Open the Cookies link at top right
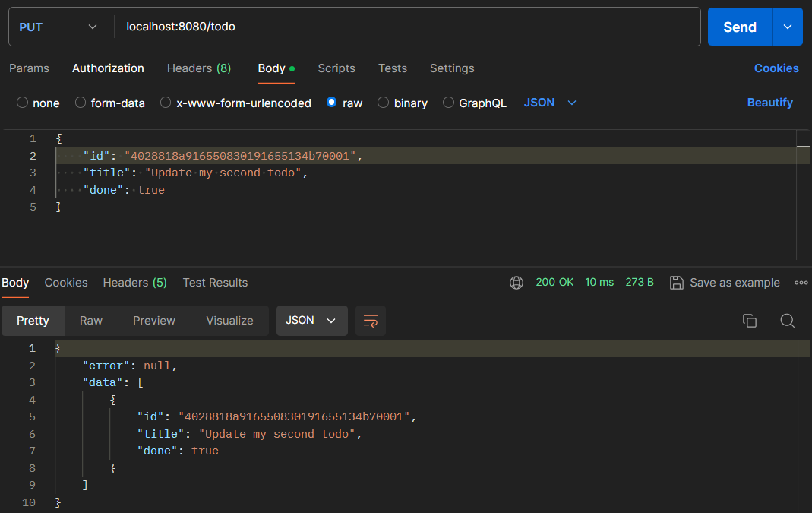 pyautogui.click(x=776, y=68)
